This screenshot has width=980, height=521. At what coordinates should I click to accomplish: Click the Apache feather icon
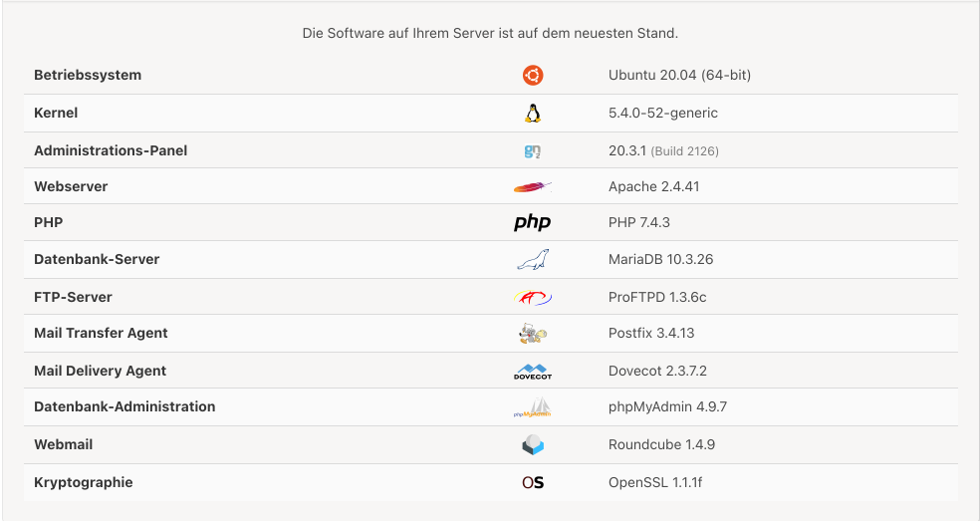pos(533,186)
